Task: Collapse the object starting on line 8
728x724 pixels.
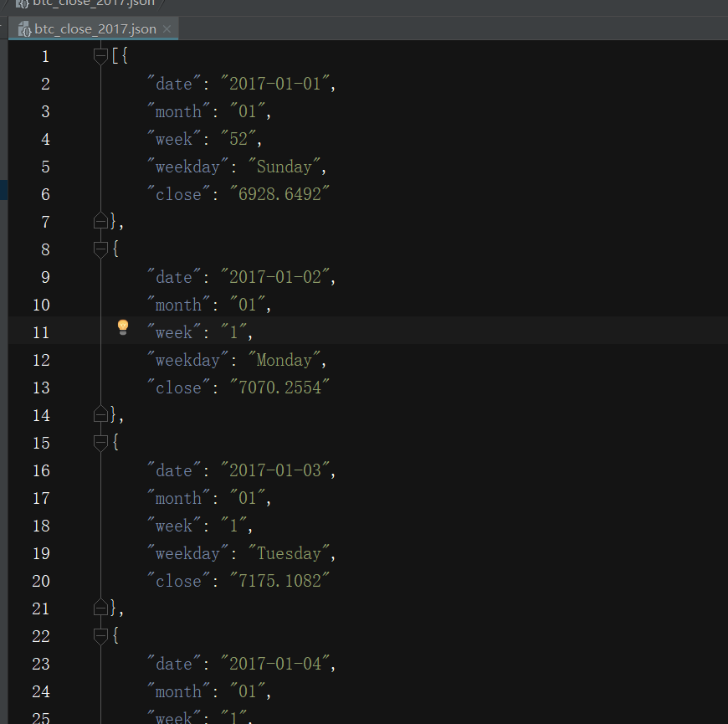Action: pos(100,249)
